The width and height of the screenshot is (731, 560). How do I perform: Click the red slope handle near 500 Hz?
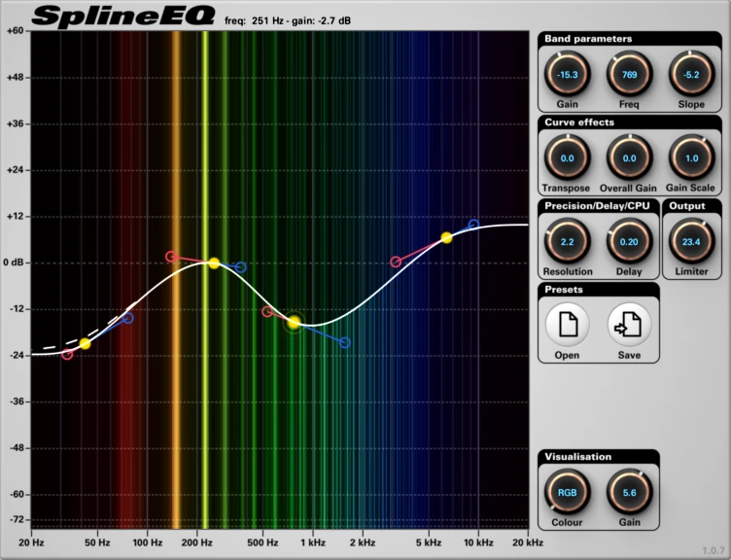coord(267,311)
